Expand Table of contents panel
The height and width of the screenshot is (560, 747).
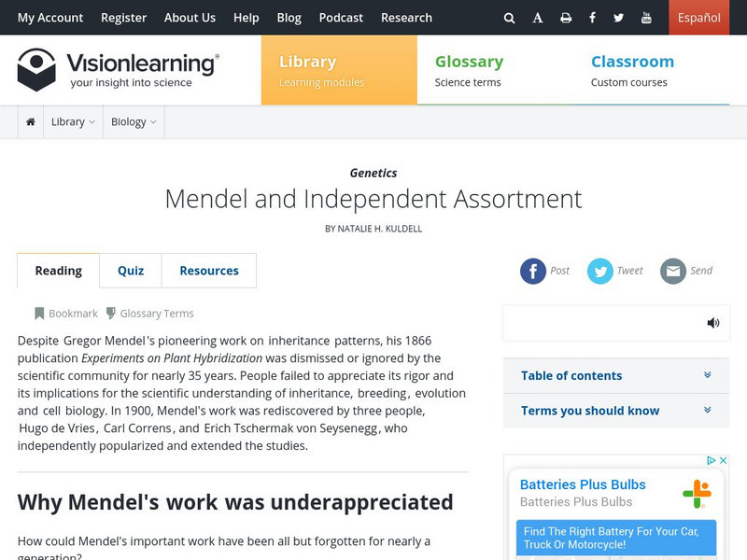pos(616,375)
